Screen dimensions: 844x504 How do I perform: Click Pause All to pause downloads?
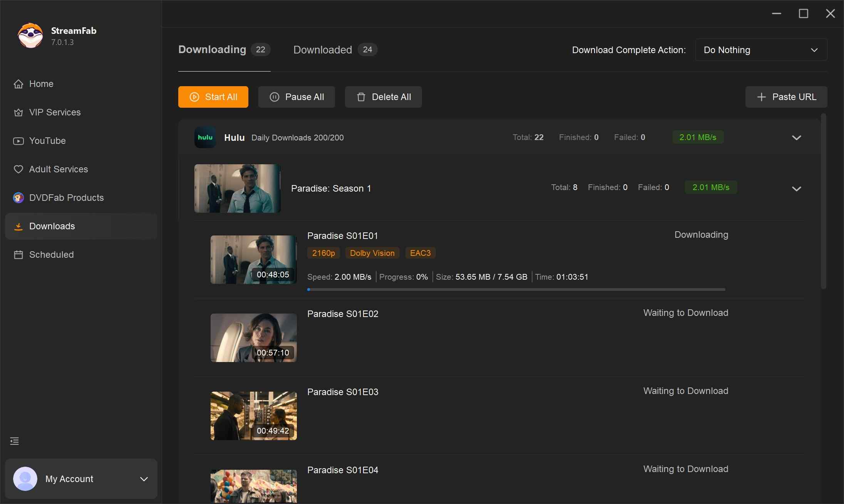click(296, 97)
